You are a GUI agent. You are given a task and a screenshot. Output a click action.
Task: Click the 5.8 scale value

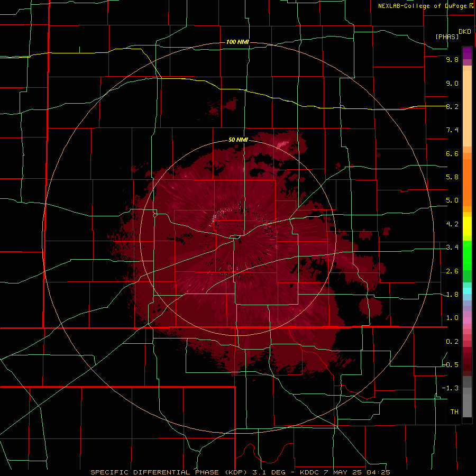452,177
